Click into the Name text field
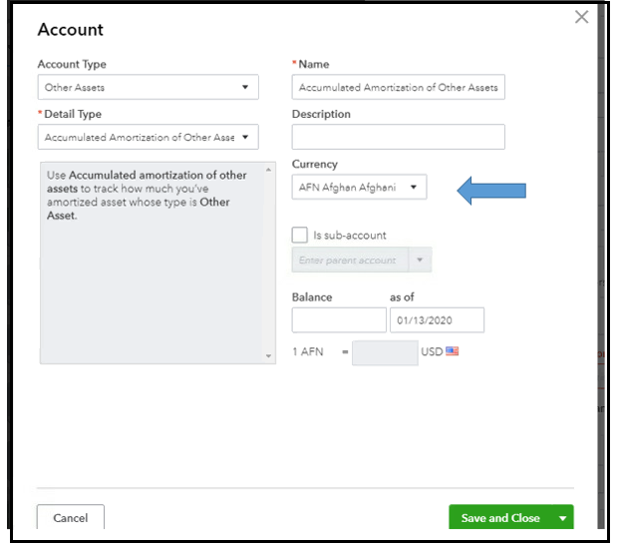This screenshot has height=547, width=619. pos(398,88)
